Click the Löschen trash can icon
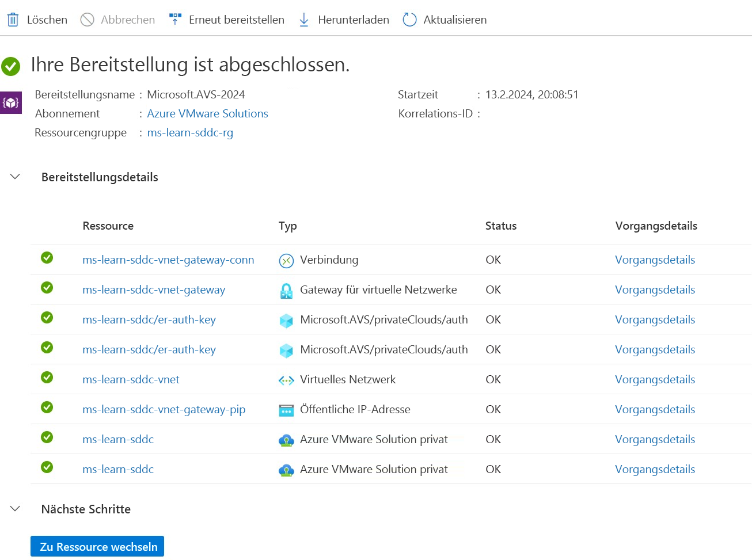Image resolution: width=752 pixels, height=560 pixels. click(x=12, y=19)
